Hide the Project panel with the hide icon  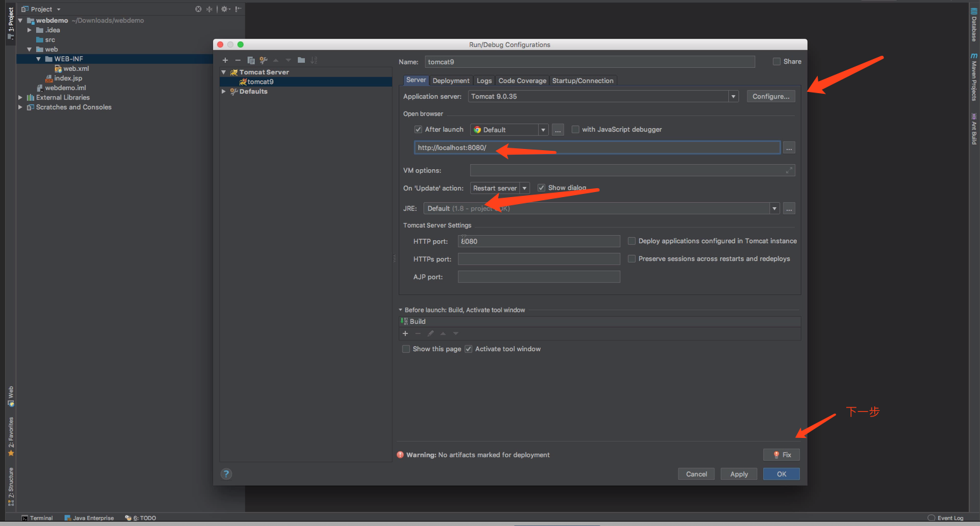coord(238,9)
